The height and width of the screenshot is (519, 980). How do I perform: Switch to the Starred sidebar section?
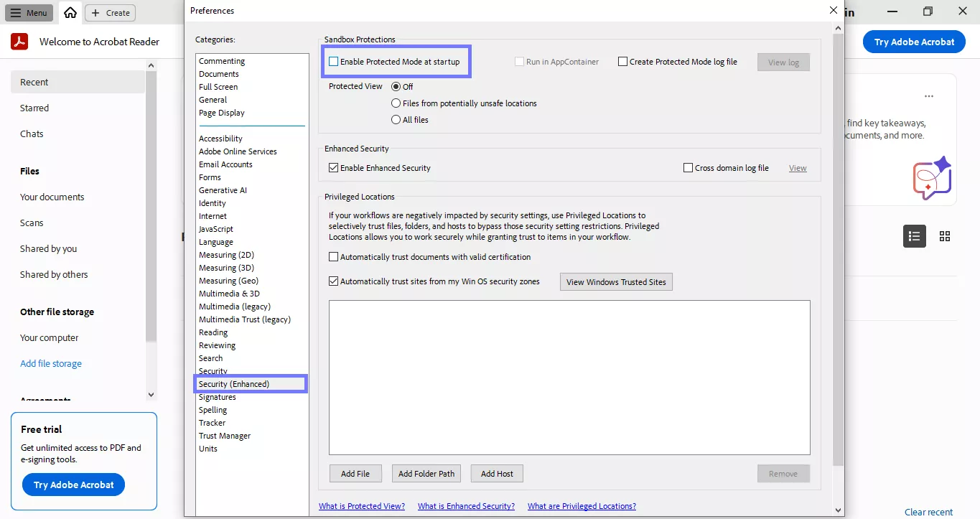34,108
